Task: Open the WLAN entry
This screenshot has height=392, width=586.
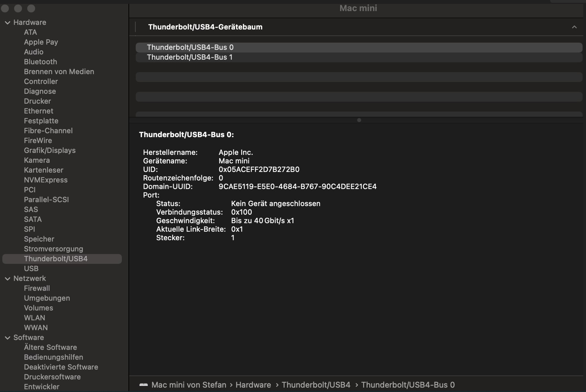Action: [x=34, y=318]
